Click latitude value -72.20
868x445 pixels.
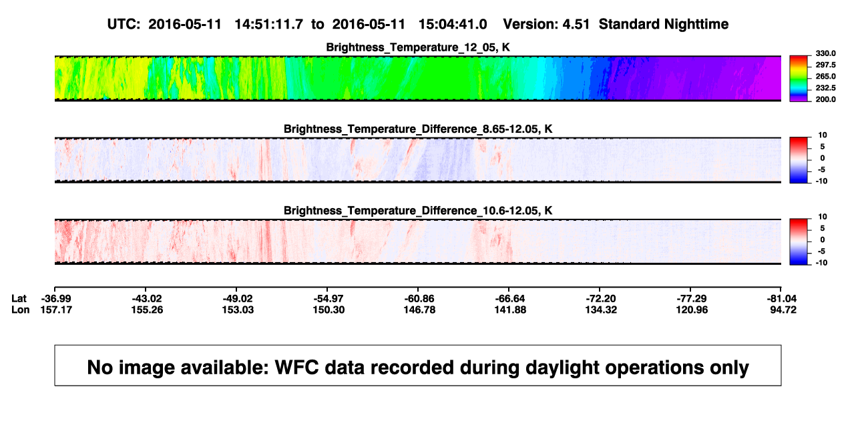[600, 298]
